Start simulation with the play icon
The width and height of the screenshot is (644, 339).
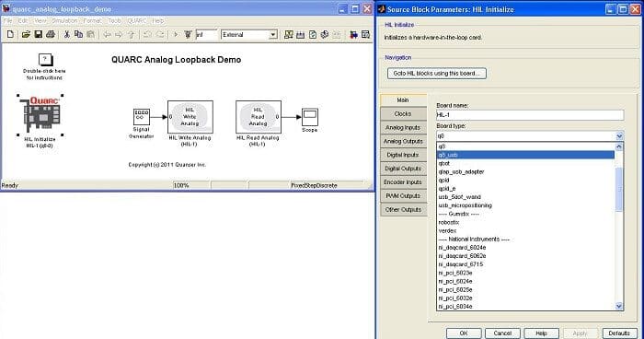[176, 35]
